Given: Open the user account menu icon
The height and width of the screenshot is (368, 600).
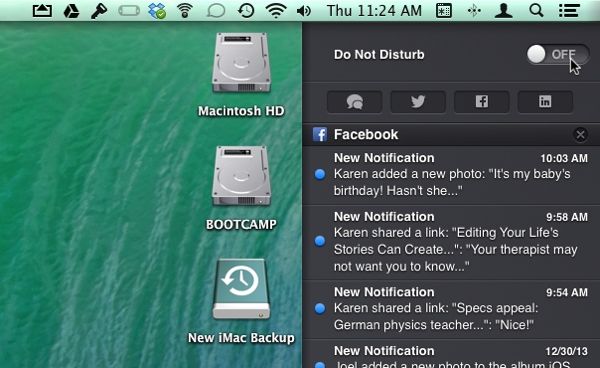Looking at the screenshot, I should (x=503, y=11).
